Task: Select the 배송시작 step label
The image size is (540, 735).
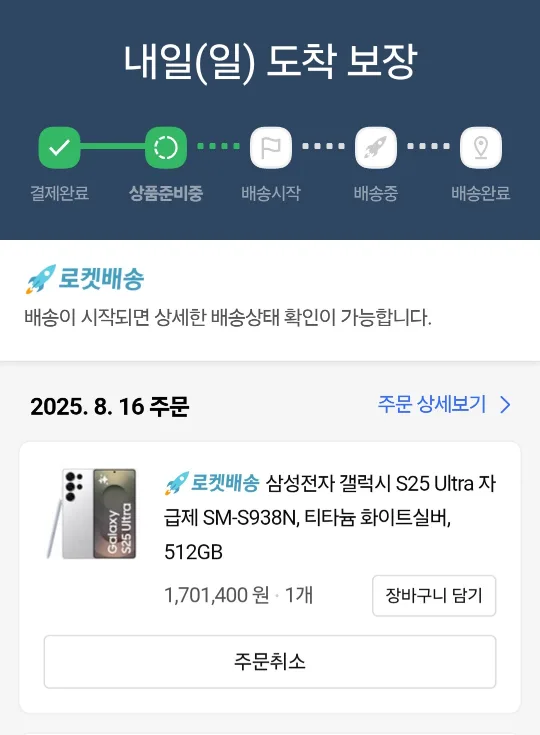Action: coord(271,193)
